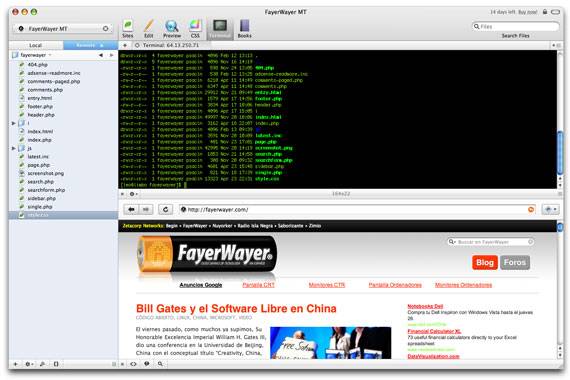Select sidebar.php file

pyautogui.click(x=41, y=199)
